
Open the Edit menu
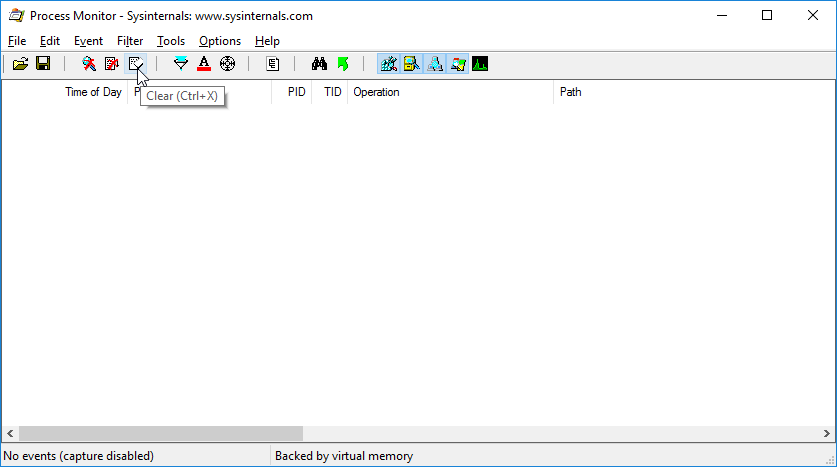pyautogui.click(x=50, y=41)
